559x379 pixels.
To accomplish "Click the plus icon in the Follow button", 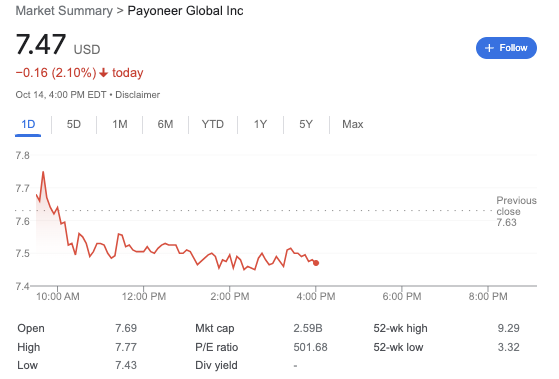I will (x=489, y=48).
